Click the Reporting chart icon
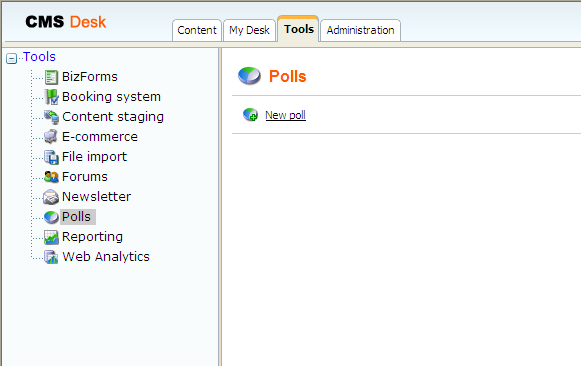The height and width of the screenshot is (366, 581). point(51,237)
